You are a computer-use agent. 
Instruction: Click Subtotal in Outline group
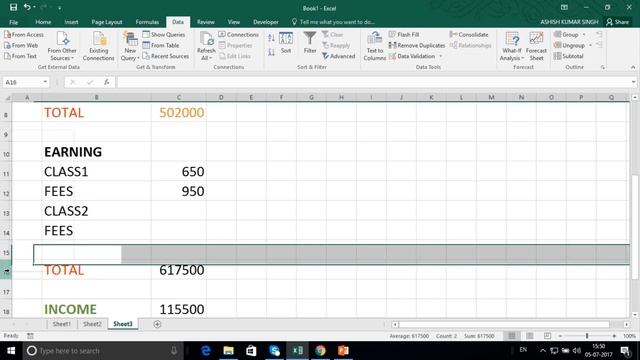569,56
